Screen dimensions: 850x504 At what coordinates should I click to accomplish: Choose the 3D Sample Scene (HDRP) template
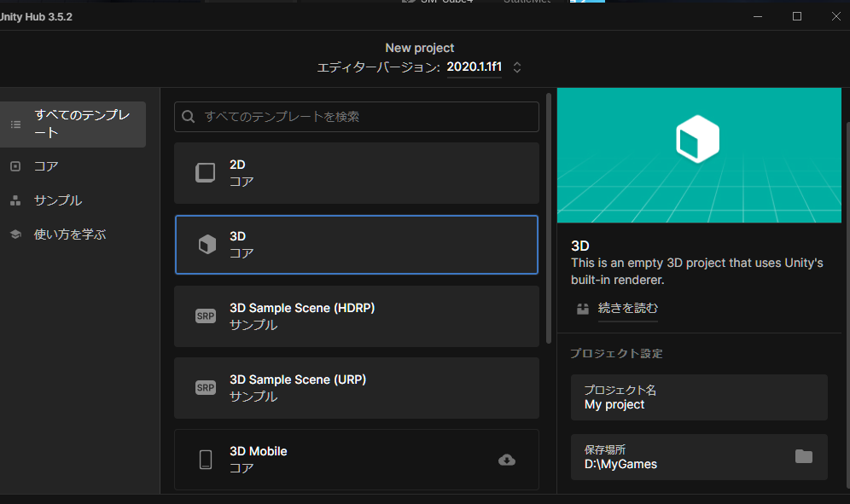357,316
